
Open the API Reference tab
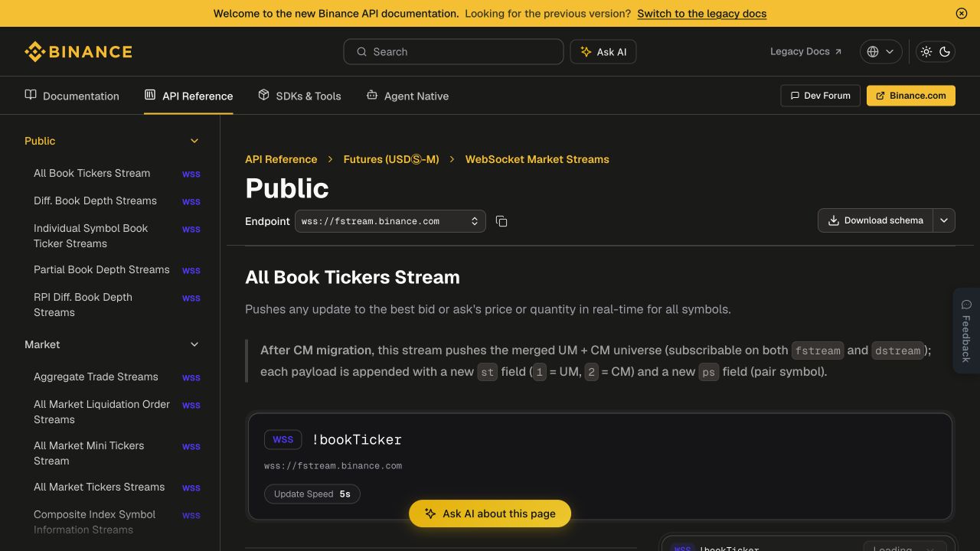point(188,96)
